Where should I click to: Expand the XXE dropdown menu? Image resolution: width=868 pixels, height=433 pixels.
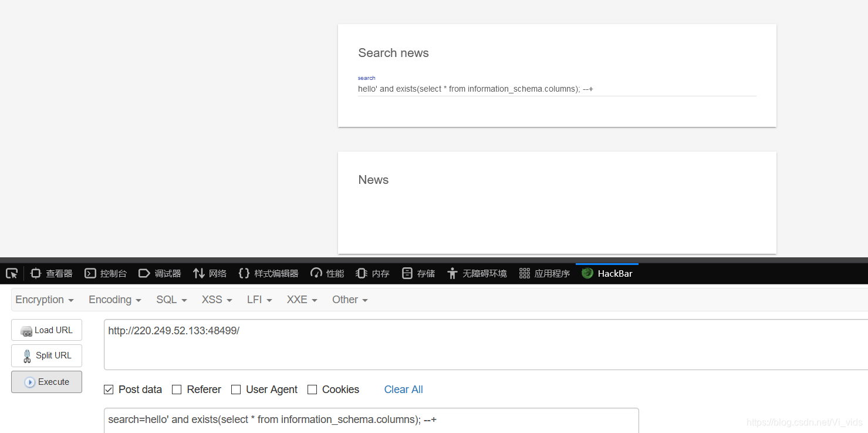302,300
